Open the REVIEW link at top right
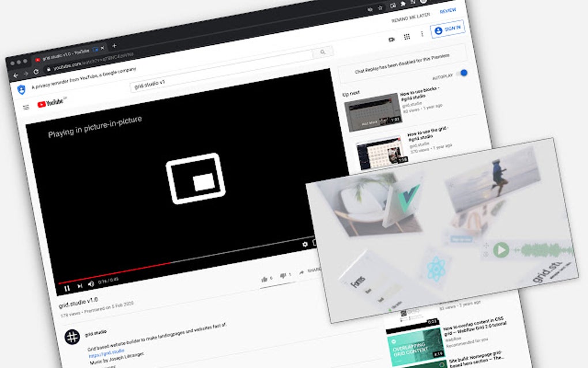This screenshot has width=588, height=368. point(448,10)
